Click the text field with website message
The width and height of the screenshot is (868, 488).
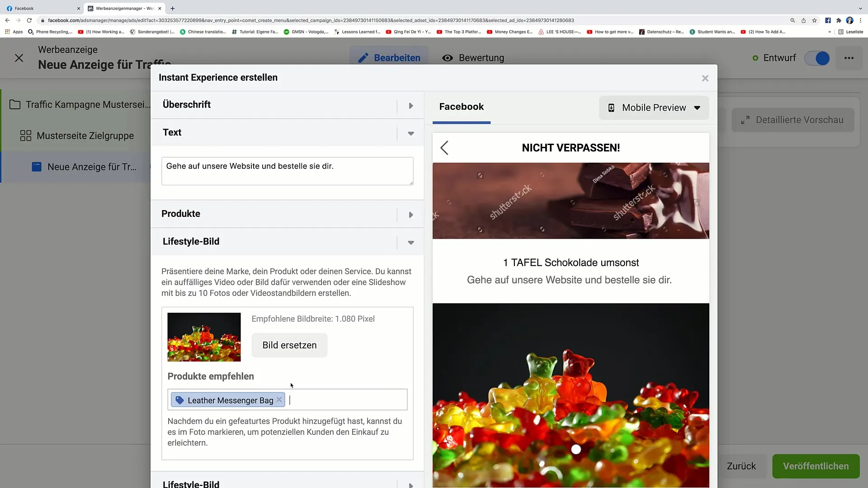tap(287, 171)
